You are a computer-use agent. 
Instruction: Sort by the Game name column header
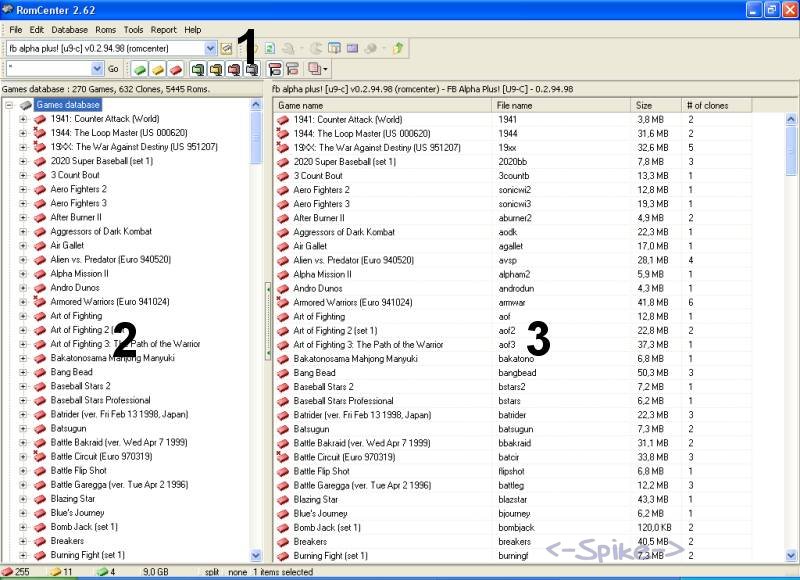tap(383, 106)
